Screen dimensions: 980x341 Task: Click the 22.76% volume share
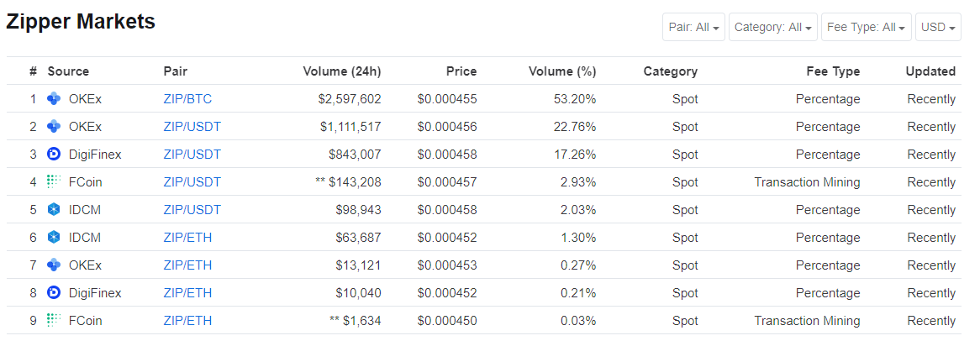pyautogui.click(x=577, y=126)
